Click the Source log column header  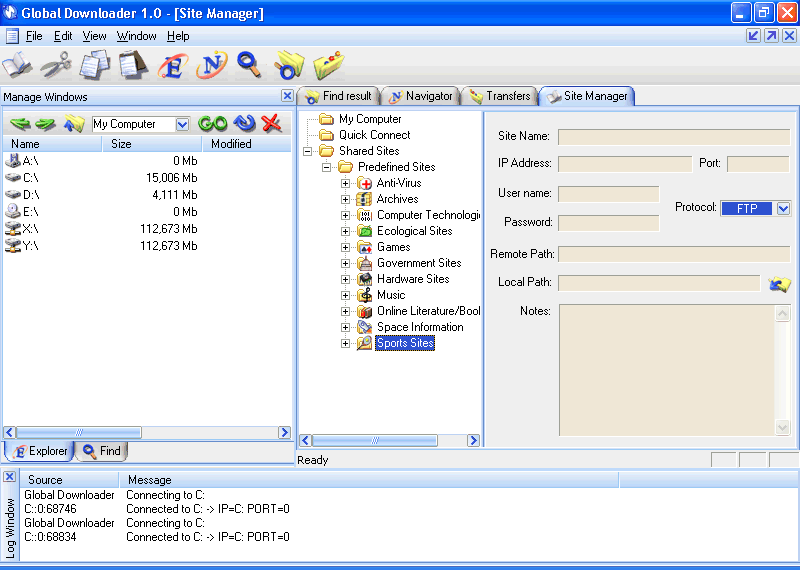click(x=69, y=480)
